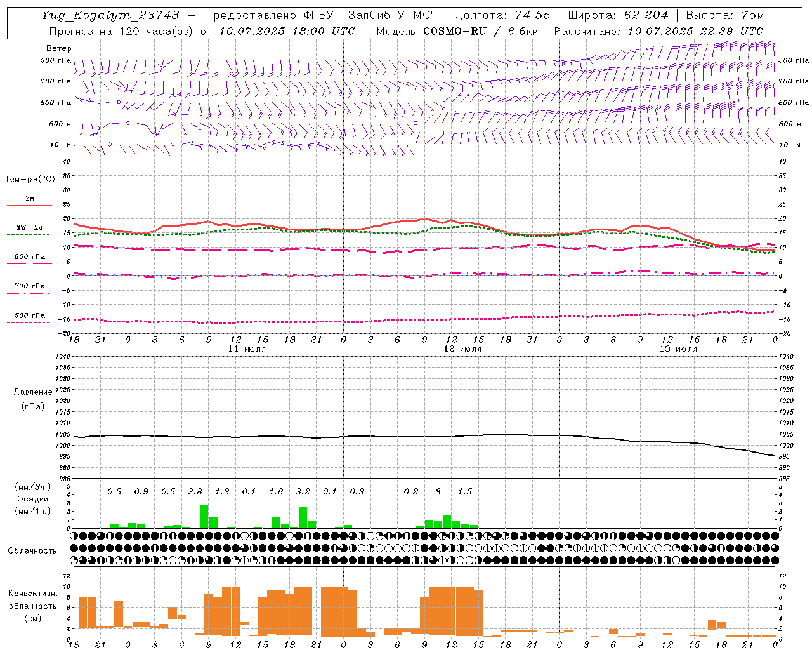Click the latitude value Широта: 62.204
Screen dimensions: 812x650
pos(618,15)
